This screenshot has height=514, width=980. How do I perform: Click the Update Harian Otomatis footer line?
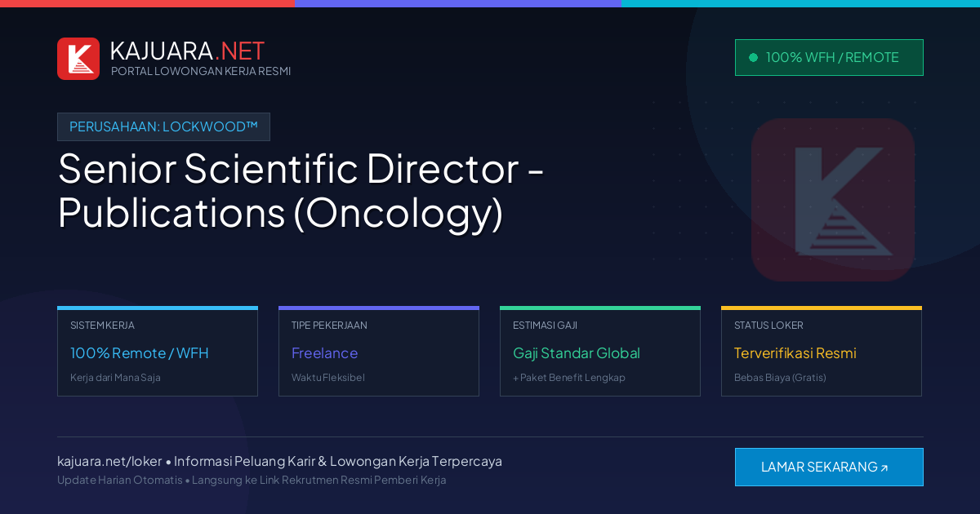252,480
